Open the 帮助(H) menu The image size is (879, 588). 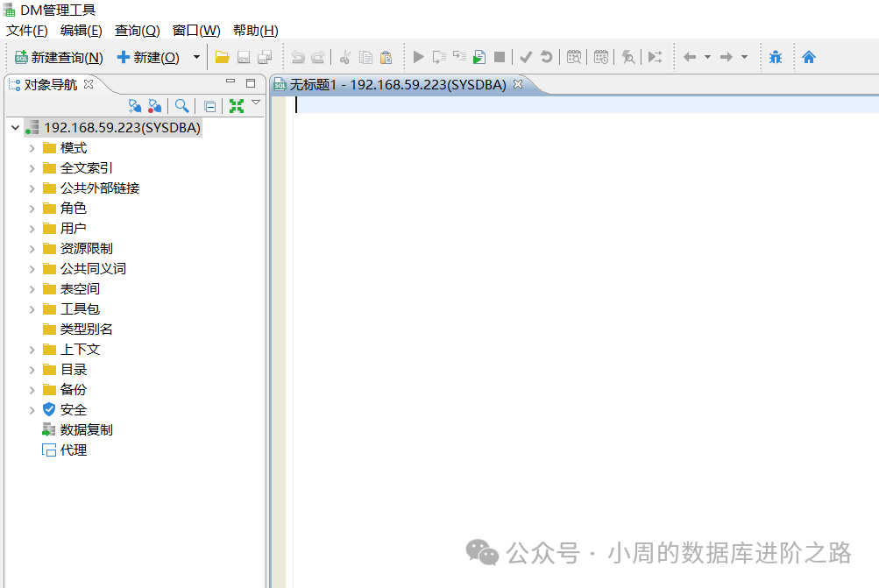tap(256, 31)
